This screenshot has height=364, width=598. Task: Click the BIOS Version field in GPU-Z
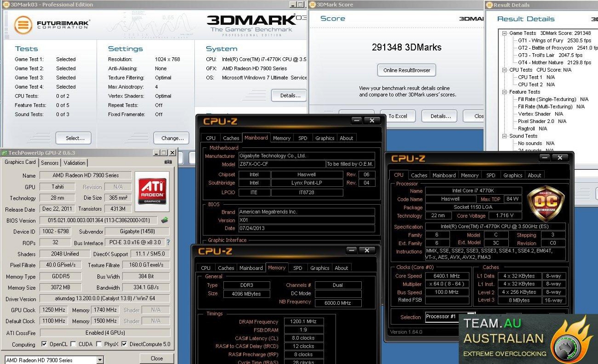click(x=98, y=220)
